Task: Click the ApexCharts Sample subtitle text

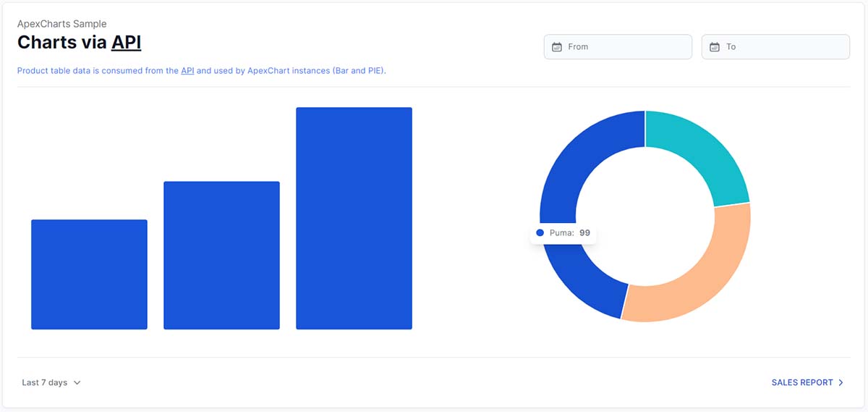Action: pos(61,24)
